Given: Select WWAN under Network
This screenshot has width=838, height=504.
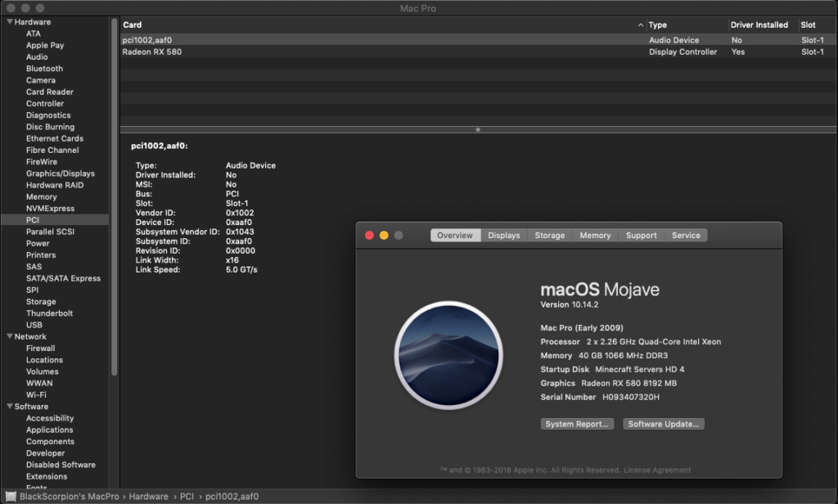Looking at the screenshot, I should (39, 383).
